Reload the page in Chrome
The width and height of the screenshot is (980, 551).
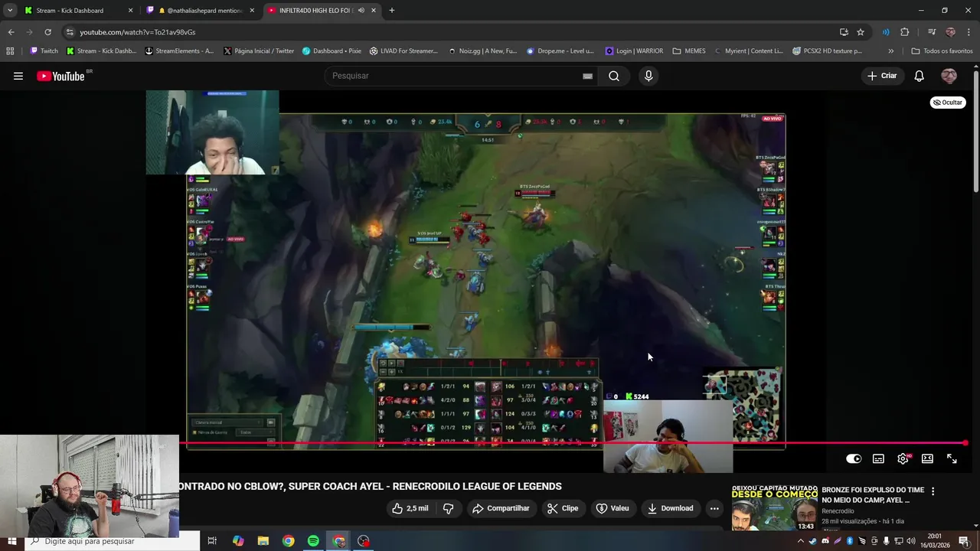click(x=47, y=32)
